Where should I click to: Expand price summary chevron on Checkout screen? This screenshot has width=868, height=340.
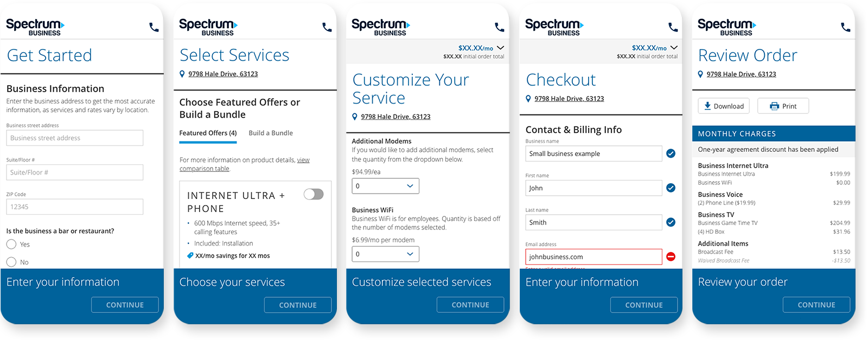[674, 48]
